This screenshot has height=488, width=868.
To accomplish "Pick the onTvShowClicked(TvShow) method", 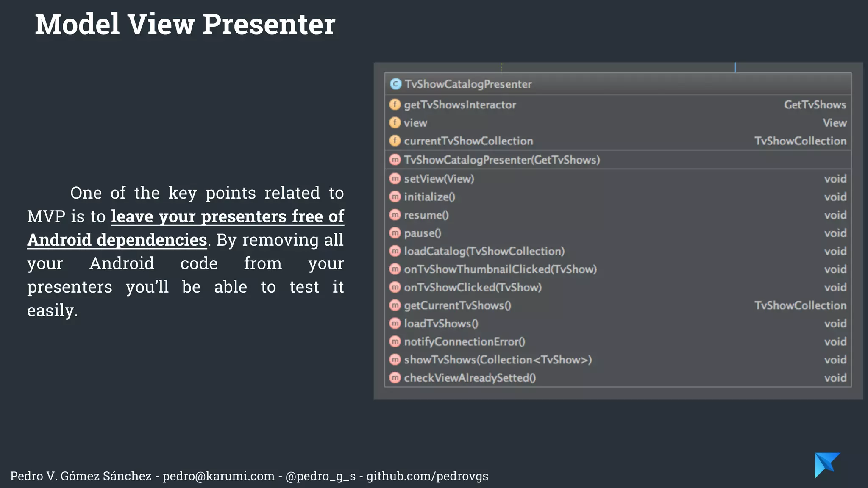I will [473, 288].
